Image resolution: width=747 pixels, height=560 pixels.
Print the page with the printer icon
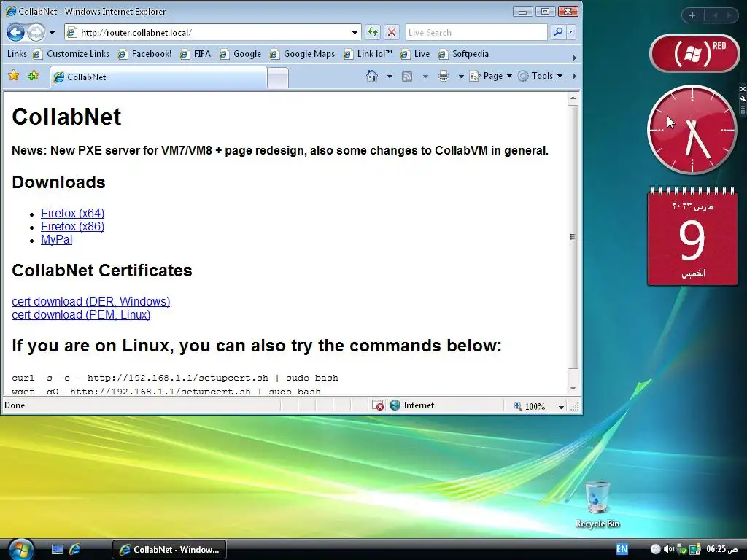pos(444,76)
